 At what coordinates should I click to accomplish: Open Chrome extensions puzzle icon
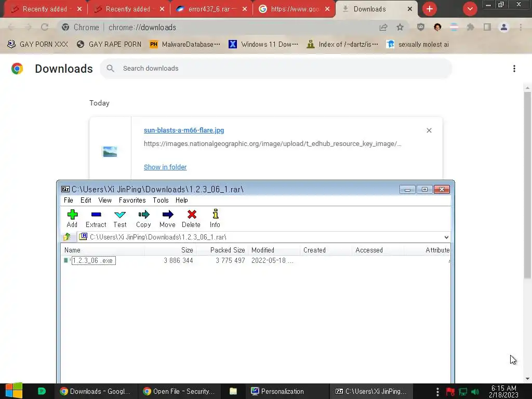[470, 27]
